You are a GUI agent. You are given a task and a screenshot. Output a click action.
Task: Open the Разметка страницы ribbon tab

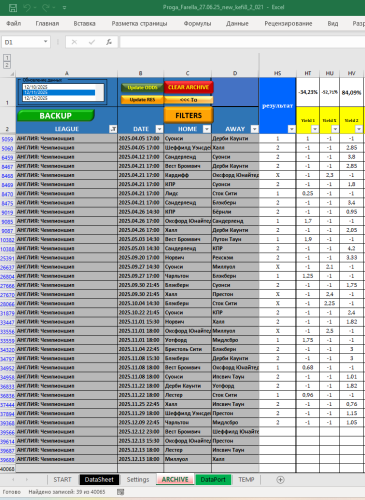tap(139, 24)
